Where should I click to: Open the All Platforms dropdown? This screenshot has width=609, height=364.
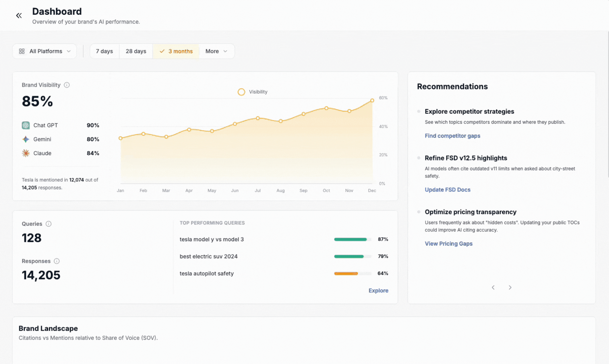(x=45, y=51)
